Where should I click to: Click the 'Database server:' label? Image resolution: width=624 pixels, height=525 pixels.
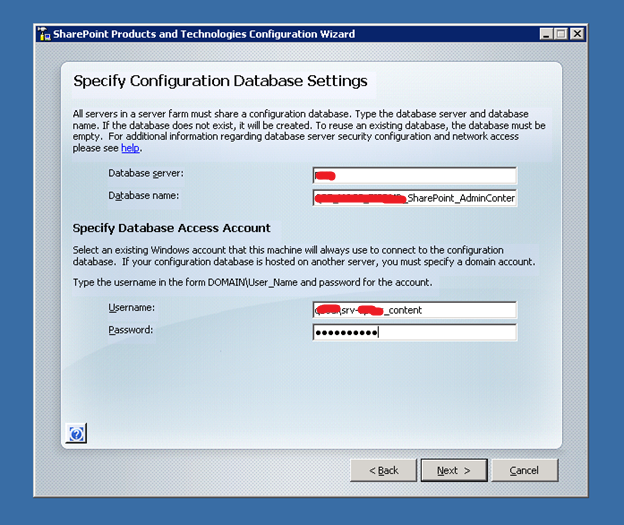tap(146, 173)
